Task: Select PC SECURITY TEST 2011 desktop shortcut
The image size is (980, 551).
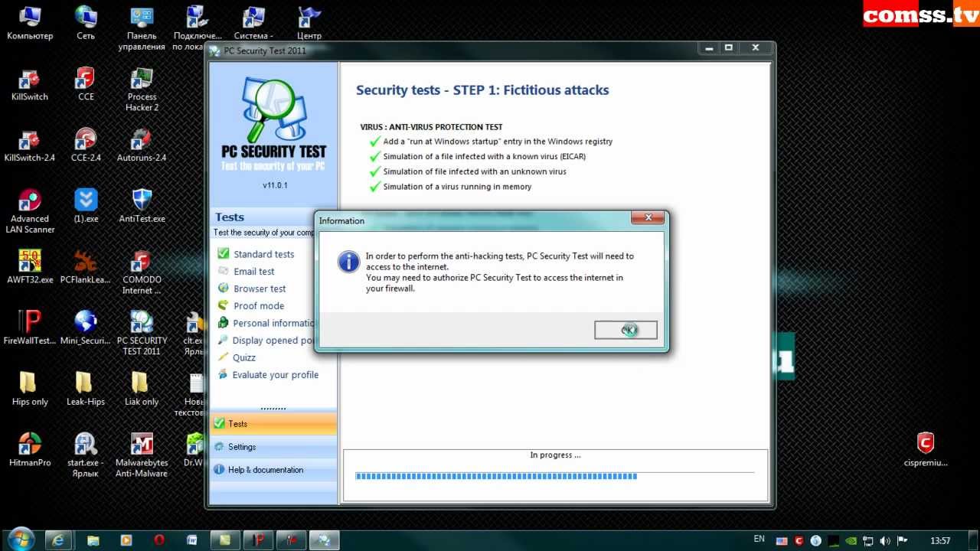Action: (142, 334)
